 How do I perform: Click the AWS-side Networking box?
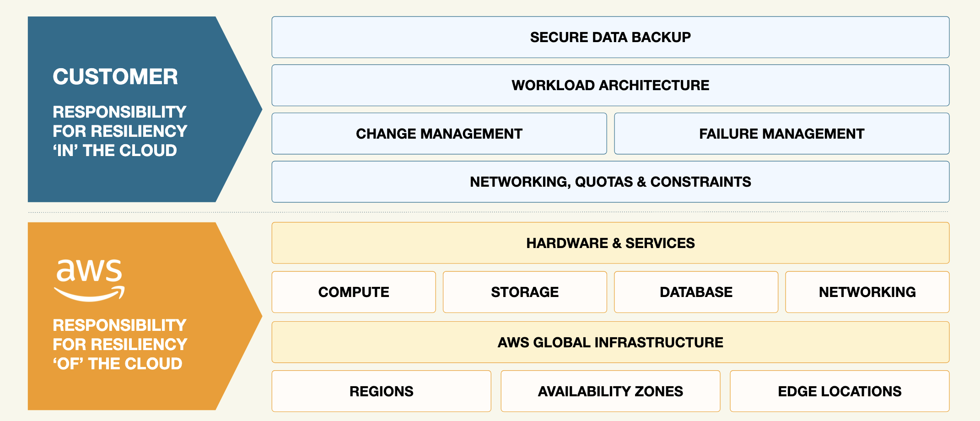tap(867, 292)
